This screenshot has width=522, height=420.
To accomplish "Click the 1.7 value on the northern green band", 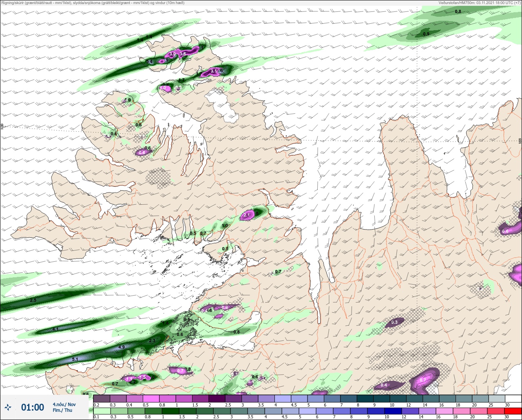I will click(x=182, y=80).
